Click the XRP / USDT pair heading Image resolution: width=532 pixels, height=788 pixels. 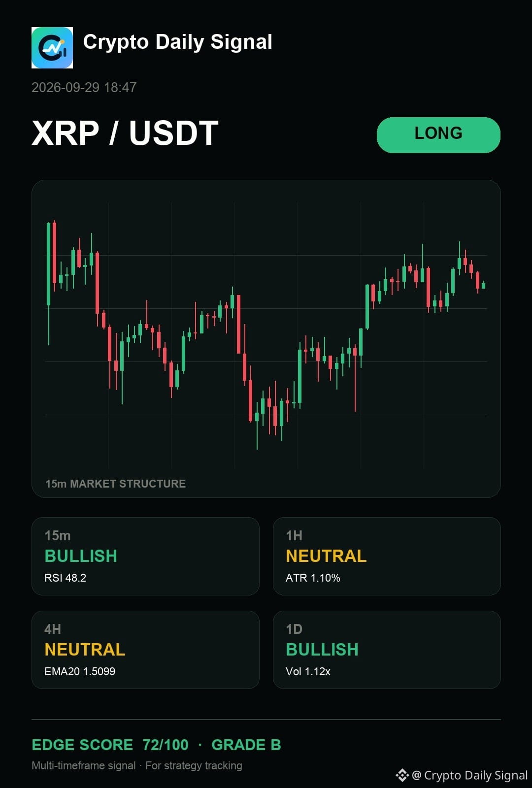click(125, 133)
